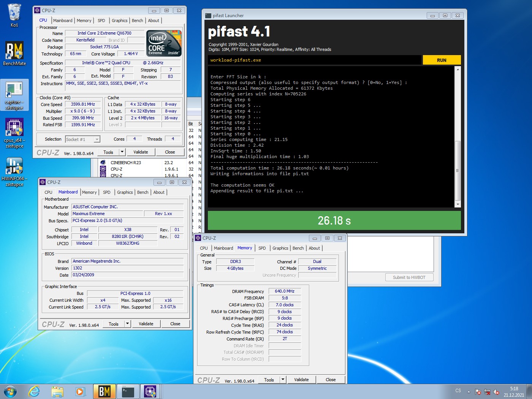Click Tools button in the Mainboard CPU-Z window

tap(114, 324)
